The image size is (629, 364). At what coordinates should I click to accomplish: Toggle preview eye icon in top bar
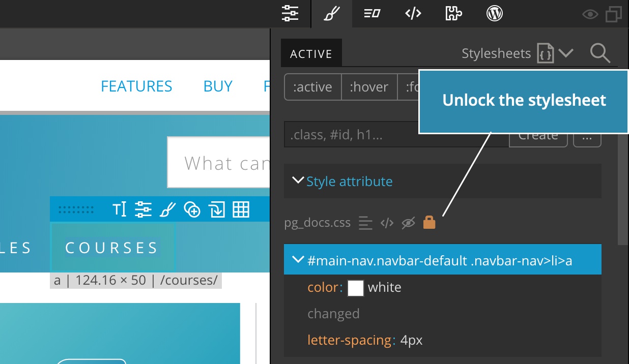[x=590, y=14]
